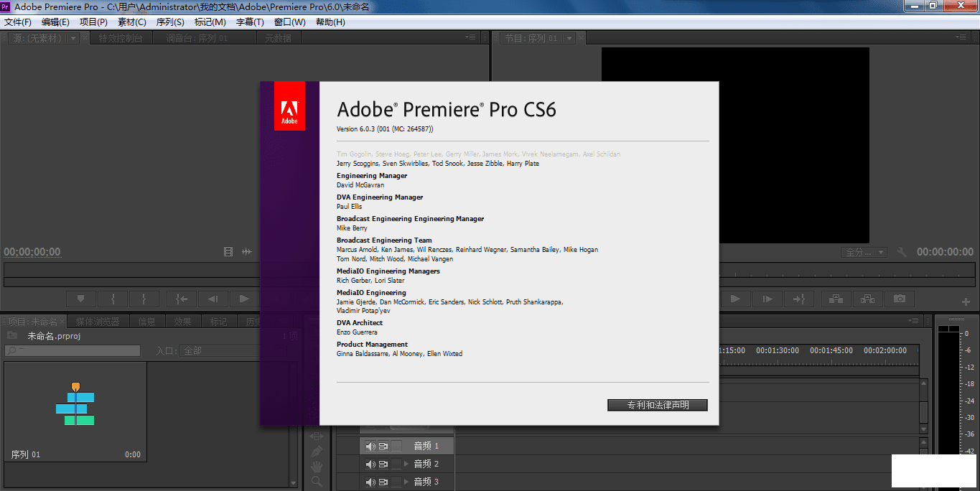Image resolution: width=980 pixels, height=491 pixels.
Task: Open the 全分 playback resolution dropdown
Action: tap(864, 252)
